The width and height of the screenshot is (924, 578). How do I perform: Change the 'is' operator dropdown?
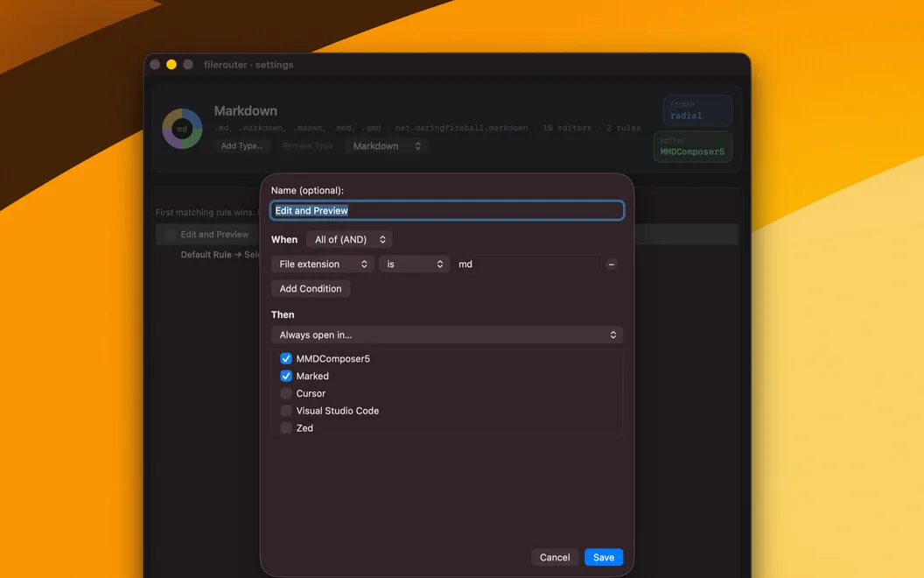(x=414, y=264)
